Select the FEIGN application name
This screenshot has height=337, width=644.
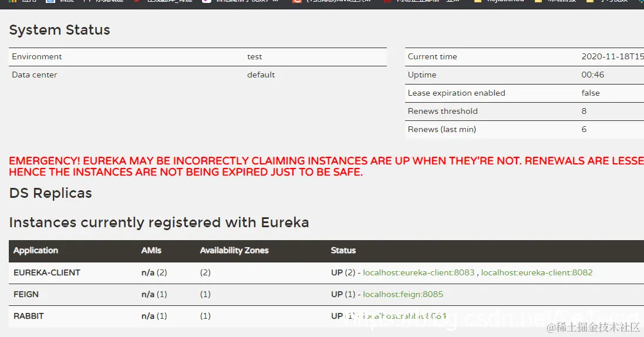[x=26, y=294]
